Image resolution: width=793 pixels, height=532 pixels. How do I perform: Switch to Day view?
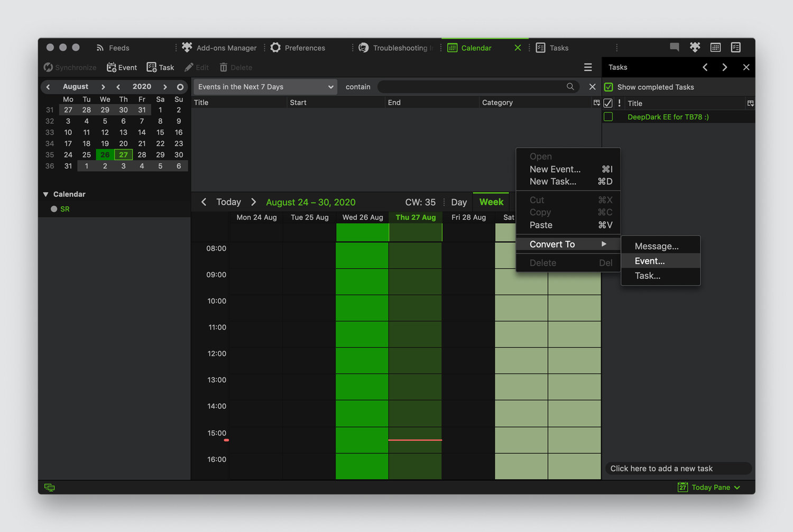click(x=459, y=202)
